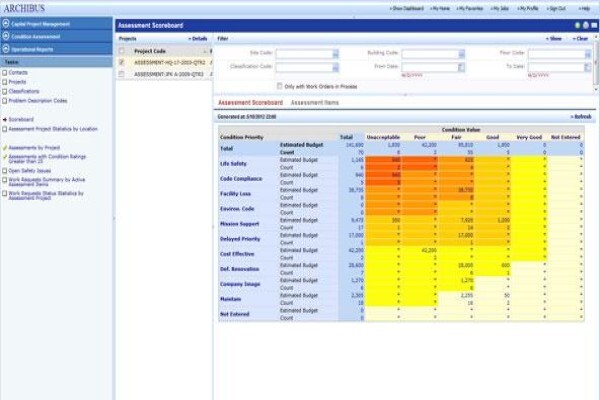The height and width of the screenshot is (400, 600).
Task: Click the orange Facility Loss Fair budget cell
Action: click(456, 190)
